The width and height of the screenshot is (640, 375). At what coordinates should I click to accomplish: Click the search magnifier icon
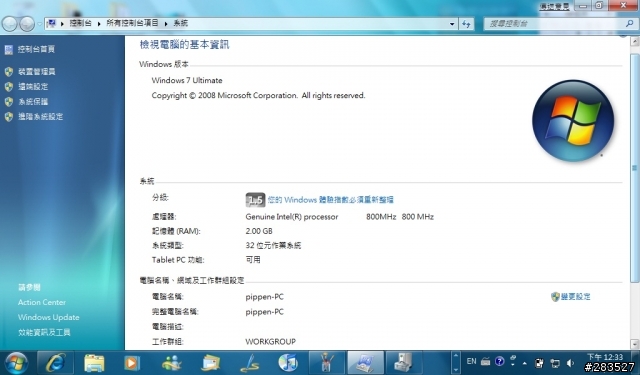click(x=629, y=24)
